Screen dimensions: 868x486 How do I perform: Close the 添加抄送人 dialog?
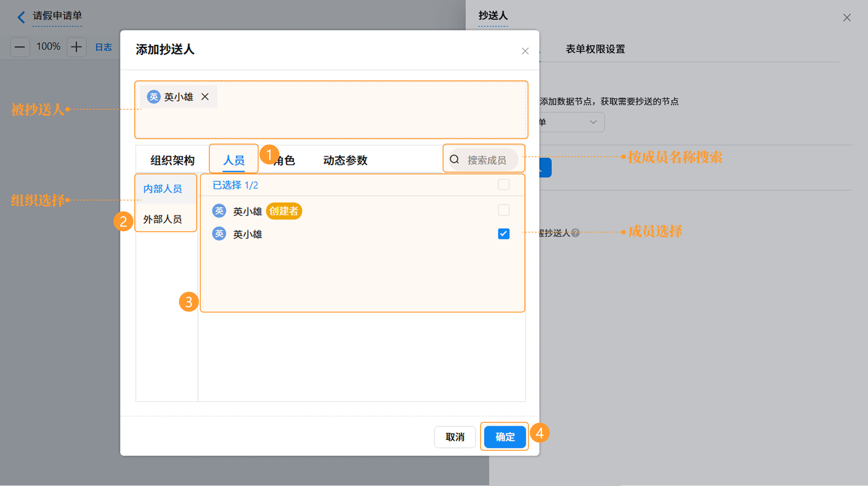pos(525,51)
